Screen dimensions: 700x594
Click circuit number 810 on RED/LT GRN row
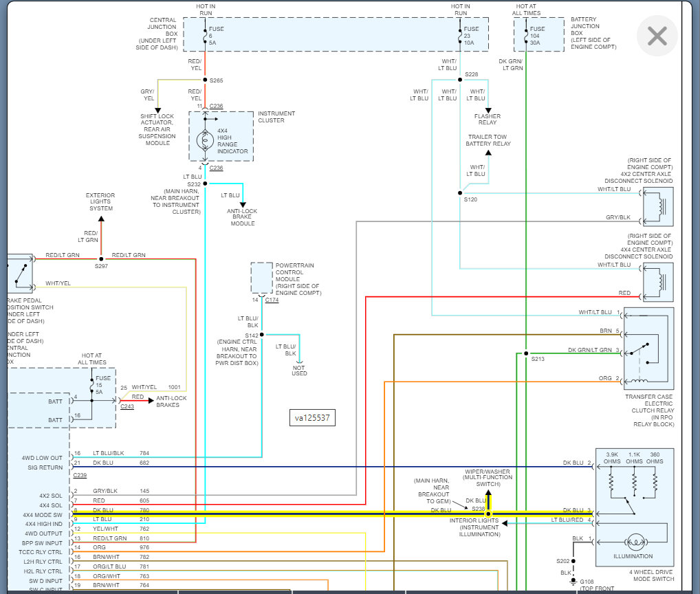click(x=144, y=538)
